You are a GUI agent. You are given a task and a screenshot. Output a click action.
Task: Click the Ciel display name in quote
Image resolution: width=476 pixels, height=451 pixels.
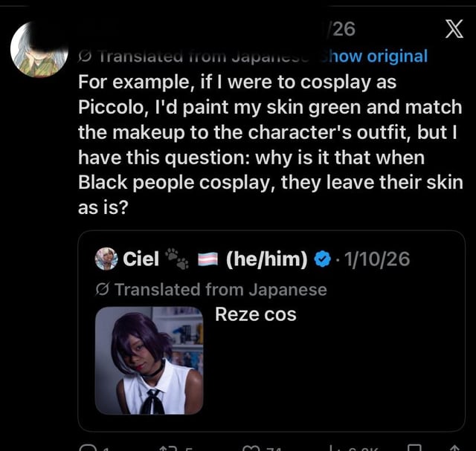tap(141, 259)
